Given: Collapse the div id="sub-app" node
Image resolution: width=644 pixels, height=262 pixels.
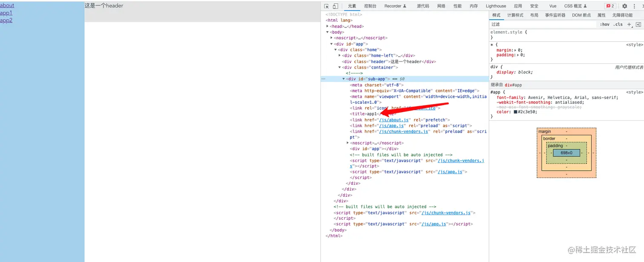Looking at the screenshot, I should pos(344,79).
